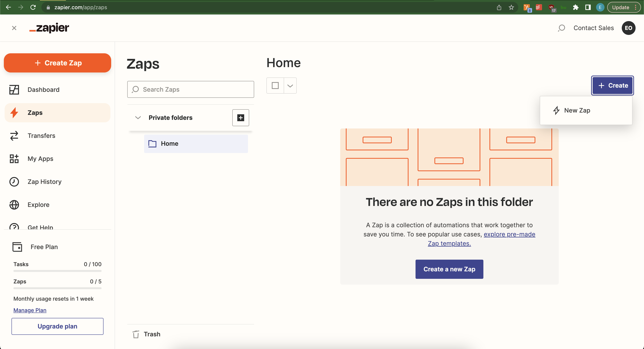Click 'Monthly usage resets in 1 week' text
This screenshot has height=349, width=644.
coord(53,299)
